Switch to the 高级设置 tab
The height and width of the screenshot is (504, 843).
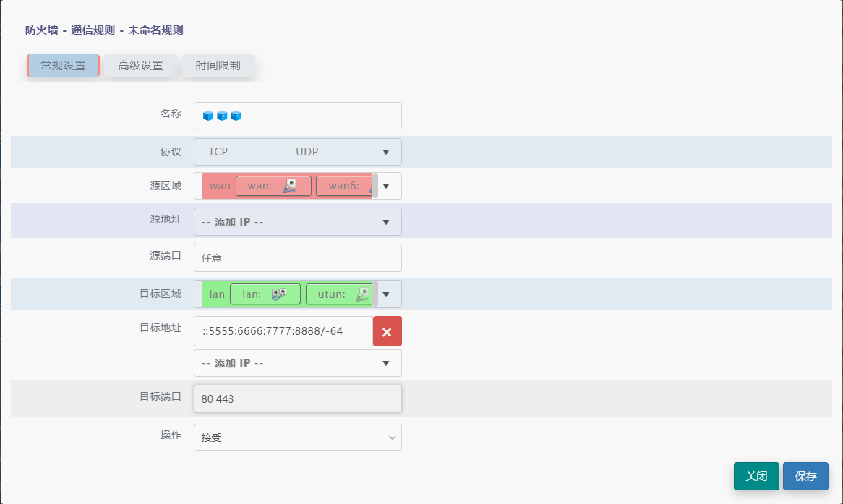click(x=141, y=66)
